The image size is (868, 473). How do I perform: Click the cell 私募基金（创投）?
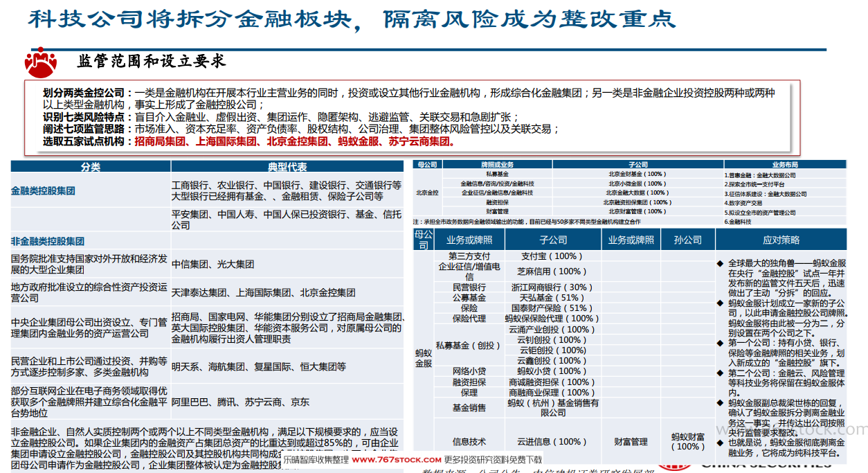[469, 345]
